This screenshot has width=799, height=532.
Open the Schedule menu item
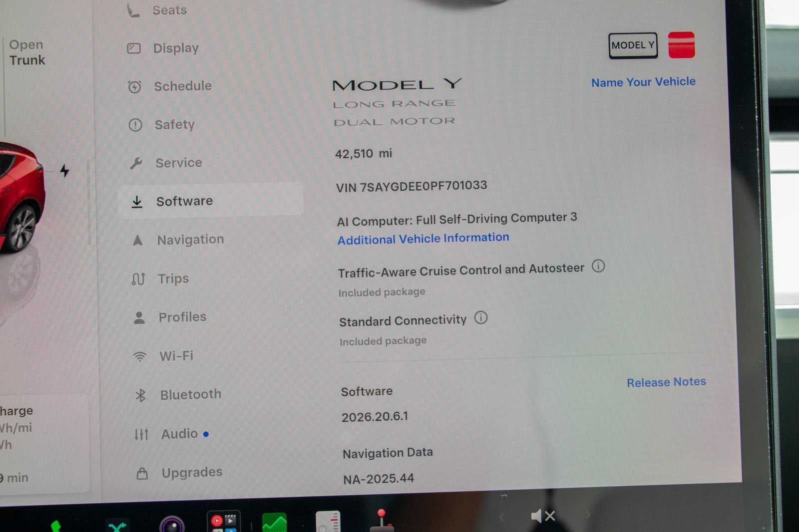(170, 86)
